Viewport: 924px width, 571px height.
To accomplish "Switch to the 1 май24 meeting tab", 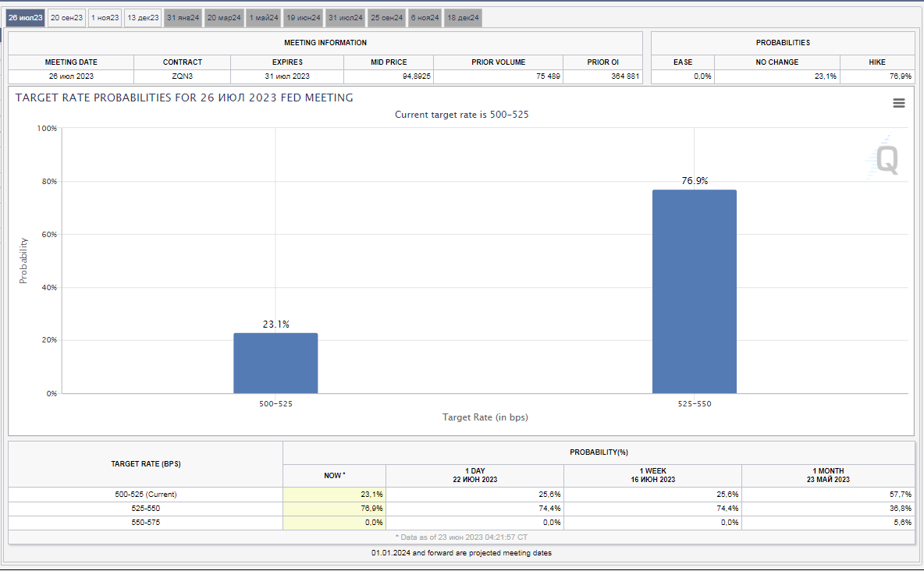I will (x=264, y=17).
